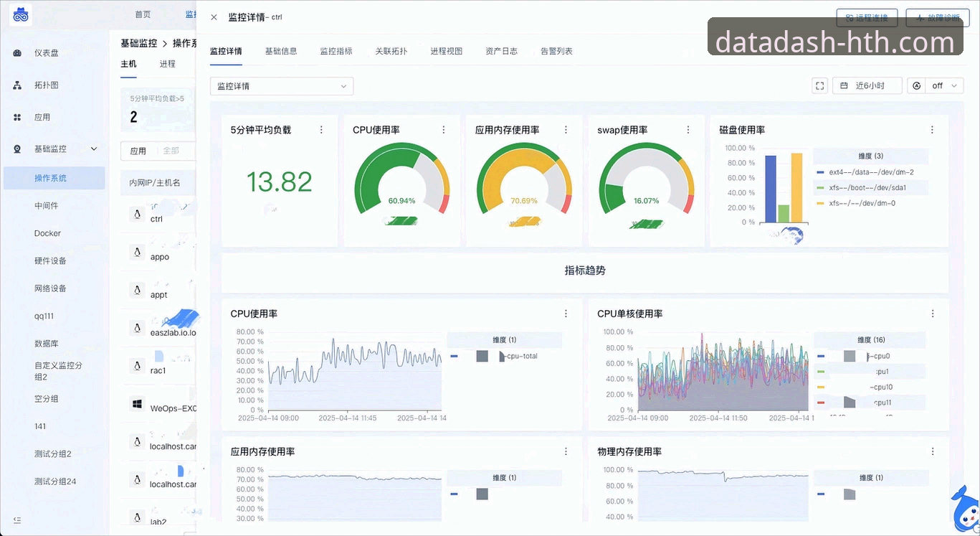Screen dimensions: 980x536
Task: Toggle the xfs--/--/dev/dm-0 legend series
Action: (x=856, y=203)
